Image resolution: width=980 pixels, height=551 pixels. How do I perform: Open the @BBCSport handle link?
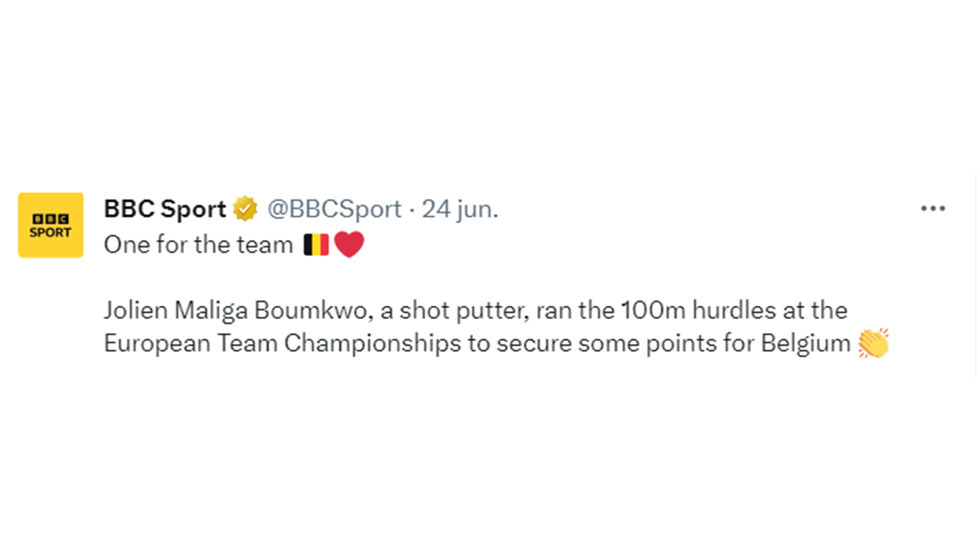[x=334, y=209]
